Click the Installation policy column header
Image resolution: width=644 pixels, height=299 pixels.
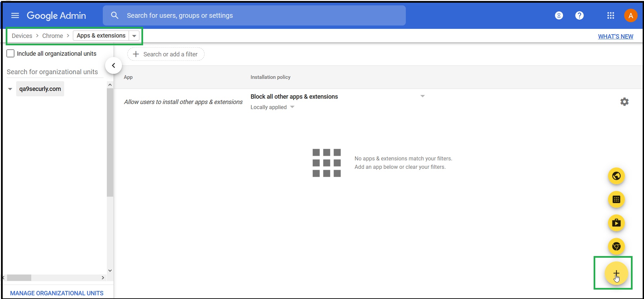tap(270, 77)
